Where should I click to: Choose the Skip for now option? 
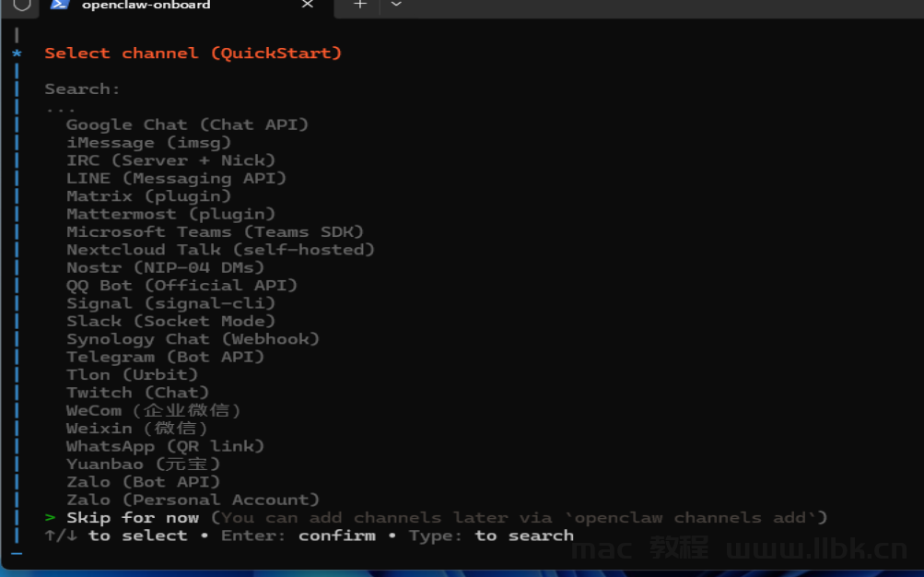coord(133,517)
